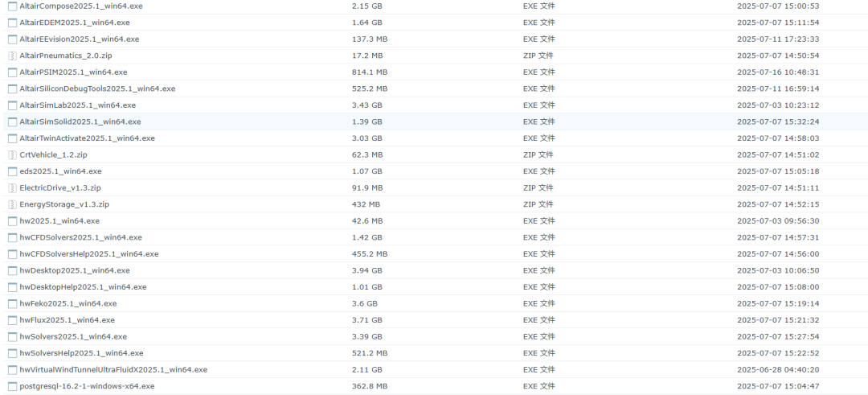Click the file icon beside AltairSimSolid2025.1_win64.exe
Viewport: 868px width, 395px height.
click(x=12, y=122)
